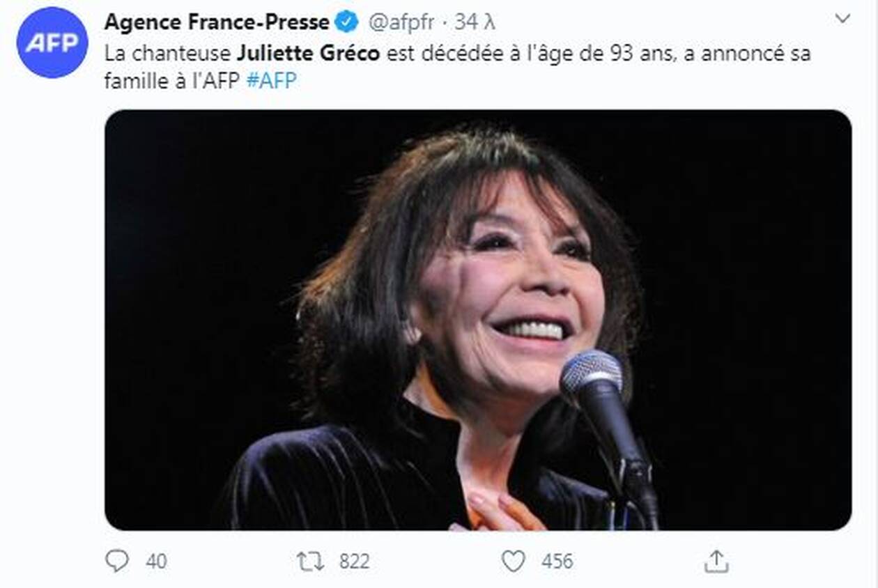The image size is (878, 588).
Task: Click the reply count 40
Action: click(156, 561)
